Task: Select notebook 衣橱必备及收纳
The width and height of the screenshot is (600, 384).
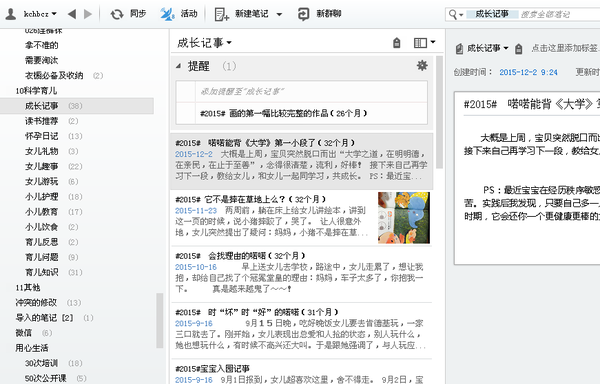Action: pos(54,75)
